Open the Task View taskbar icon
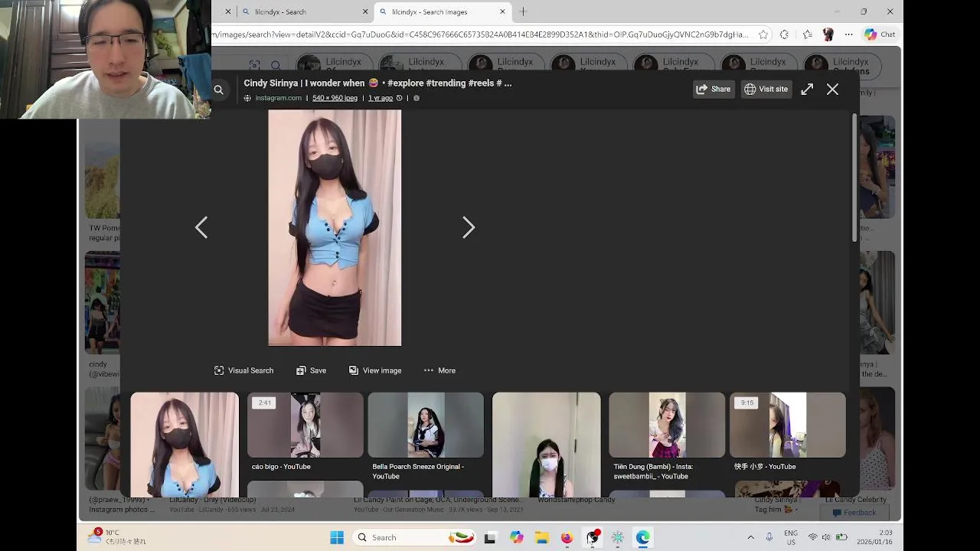The image size is (980, 551). [x=490, y=537]
